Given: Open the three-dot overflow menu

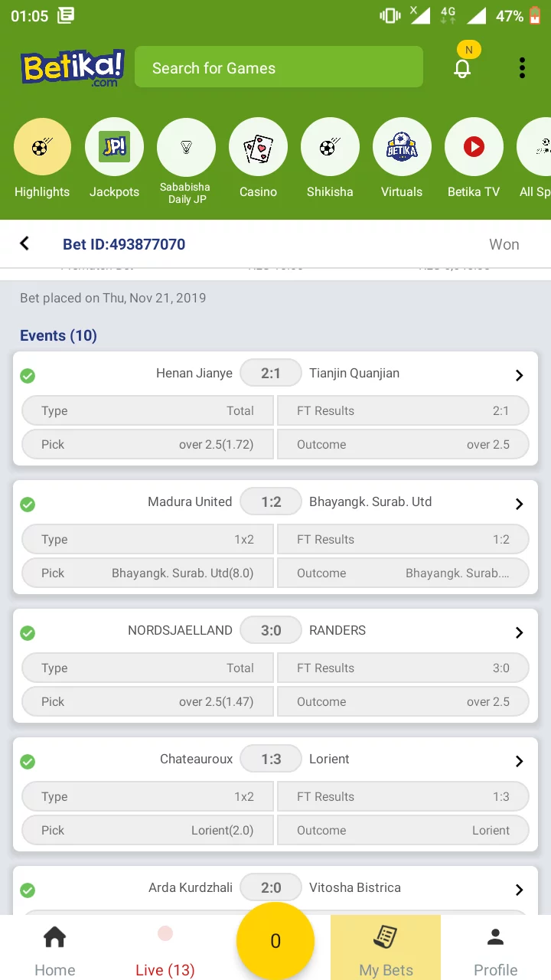Looking at the screenshot, I should point(522,68).
